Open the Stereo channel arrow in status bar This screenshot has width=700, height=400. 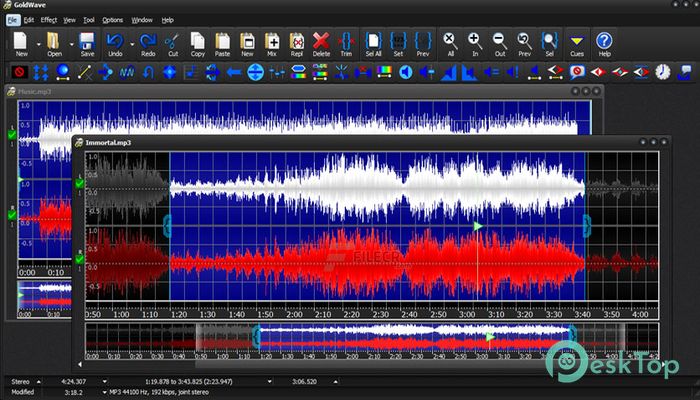point(38,382)
